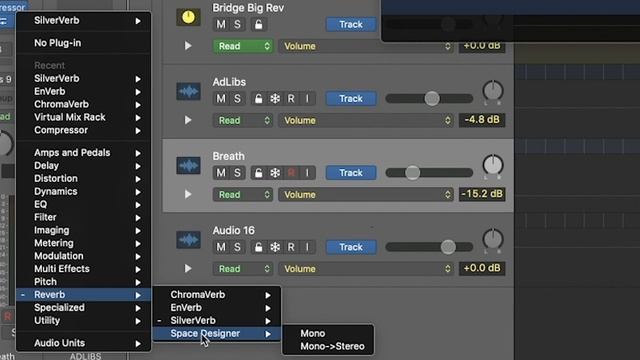The height and width of the screenshot is (360, 640).
Task: Open Bridge Big Rev Read automation mode dropdown
Action: coord(243,46)
